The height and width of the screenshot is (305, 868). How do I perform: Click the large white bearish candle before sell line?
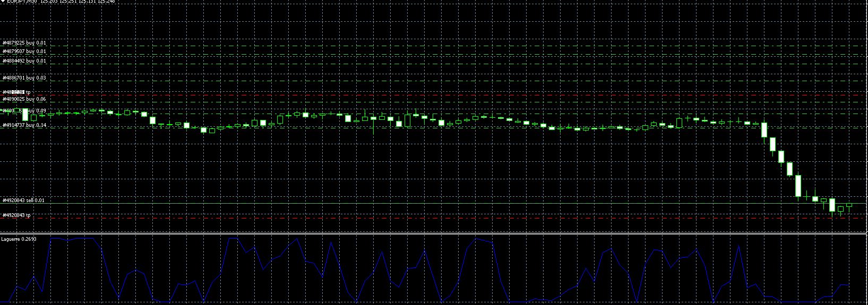(798, 186)
